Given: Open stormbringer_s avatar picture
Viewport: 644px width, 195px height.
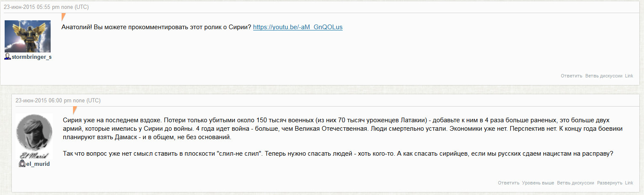Looking at the screenshot, I should click(27, 36).
